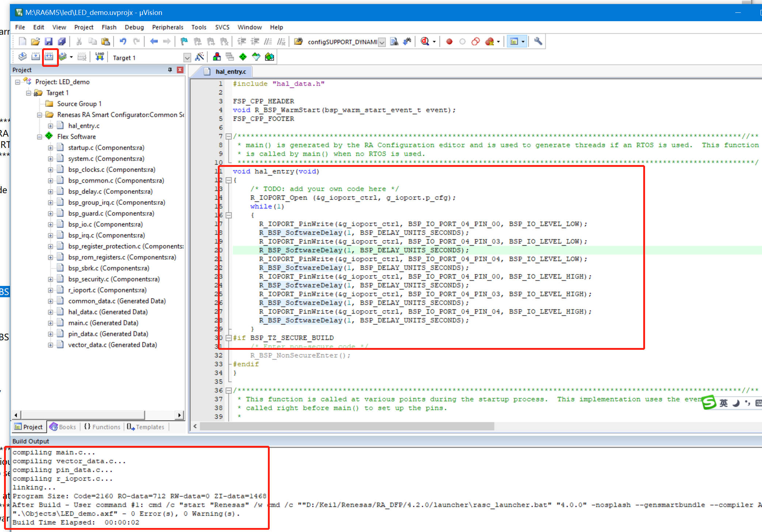This screenshot has width=762, height=532.
Task: Select Software Packs funnel icon
Action: pos(256,57)
